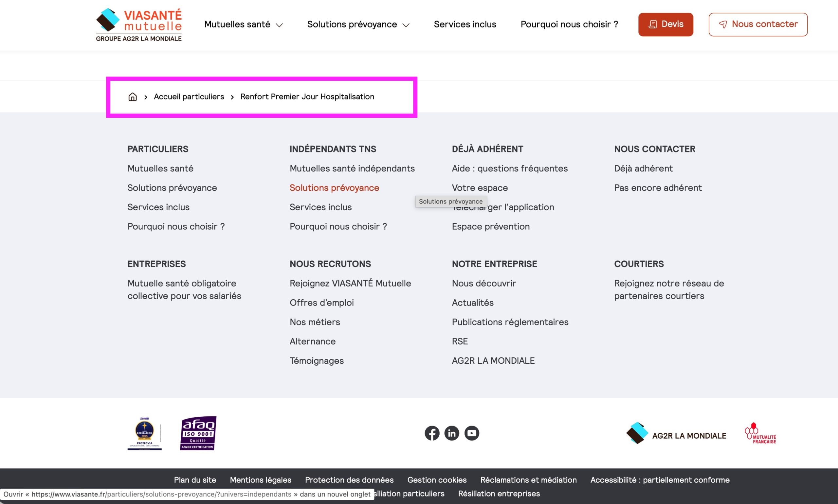This screenshot has height=504, width=838.
Task: Open Services inclus under Particuliers
Action: (x=158, y=207)
